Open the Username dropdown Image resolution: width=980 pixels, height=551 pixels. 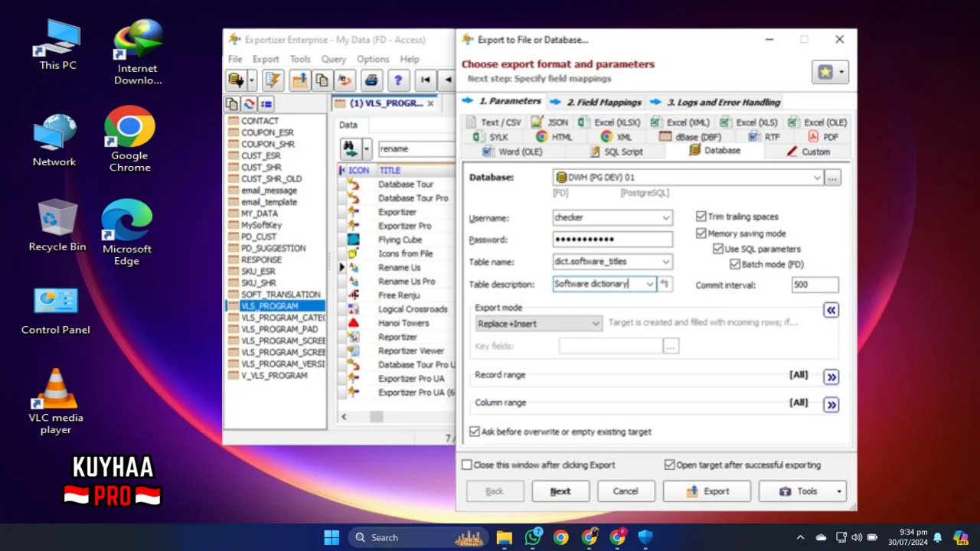(x=665, y=218)
